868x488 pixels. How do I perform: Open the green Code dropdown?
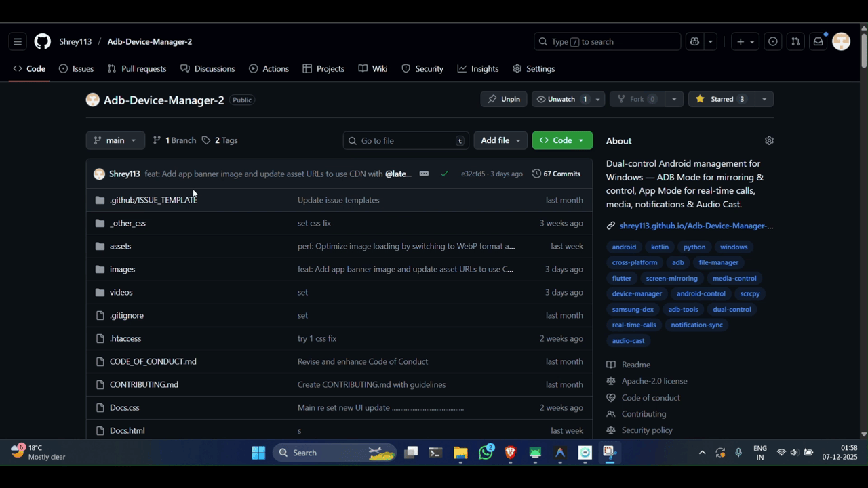point(562,140)
